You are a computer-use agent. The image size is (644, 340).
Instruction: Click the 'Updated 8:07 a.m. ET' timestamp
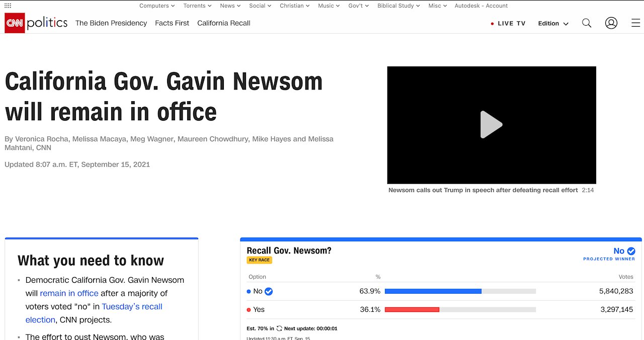77,164
